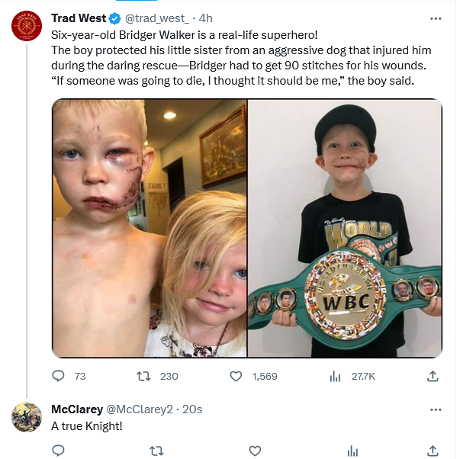476x459 pixels.
Task: View analytics for the Trad West post
Action: tap(334, 376)
